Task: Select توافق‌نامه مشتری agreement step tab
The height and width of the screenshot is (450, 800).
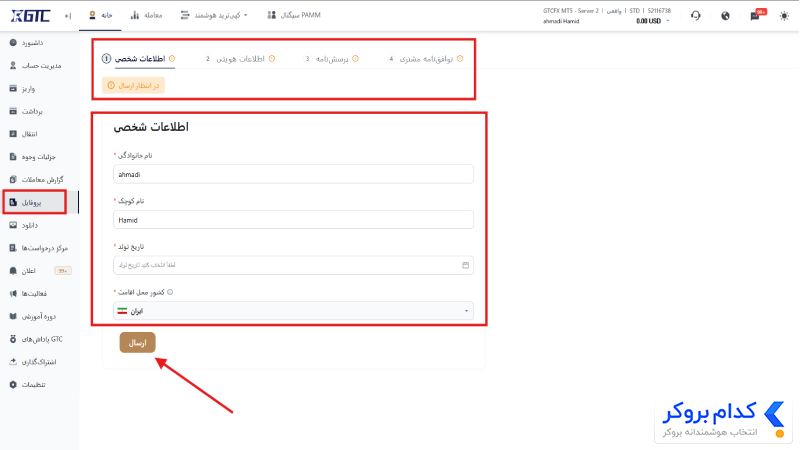Action: pyautogui.click(x=426, y=59)
